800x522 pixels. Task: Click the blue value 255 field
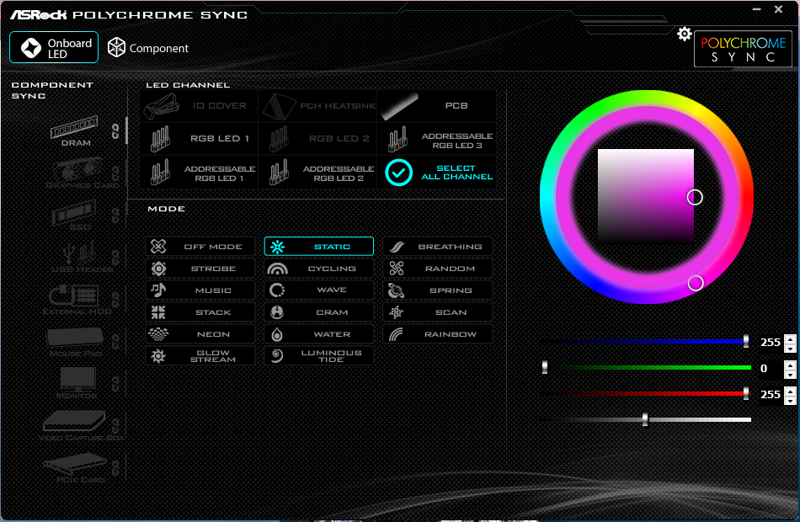tap(770, 342)
